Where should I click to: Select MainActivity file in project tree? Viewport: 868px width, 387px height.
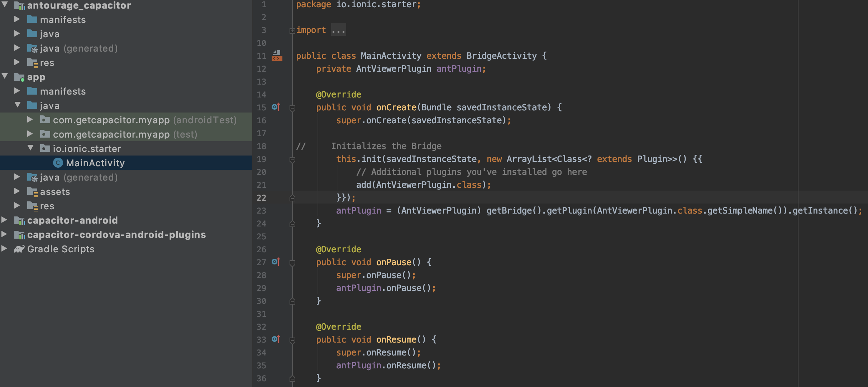point(95,163)
